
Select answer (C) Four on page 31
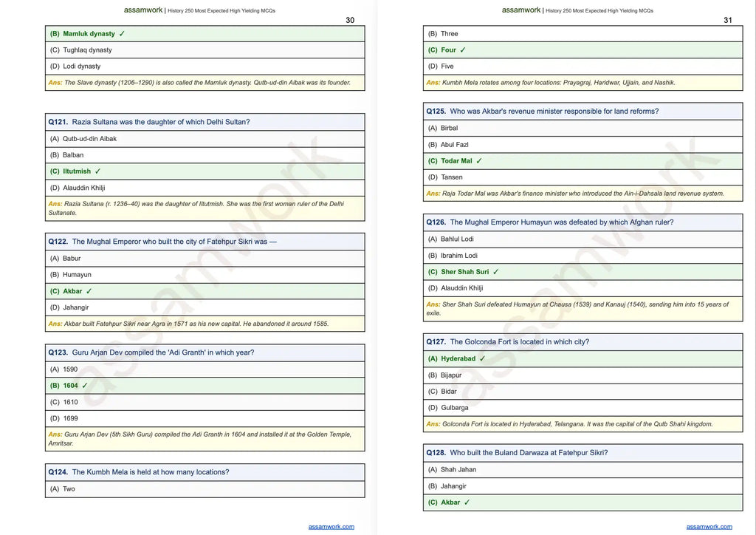[583, 50]
